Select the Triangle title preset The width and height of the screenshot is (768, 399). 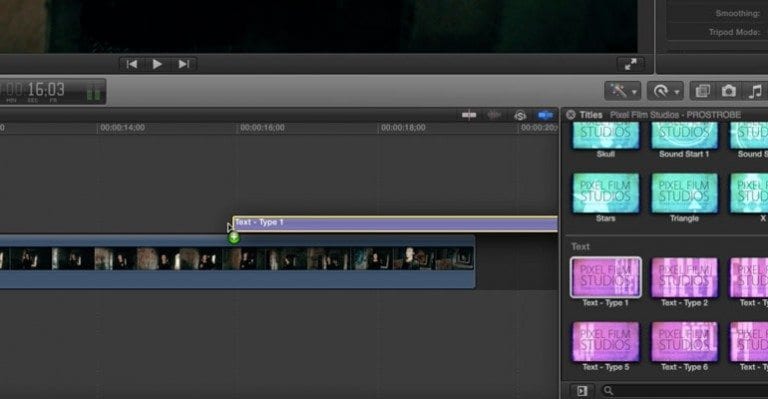point(684,198)
